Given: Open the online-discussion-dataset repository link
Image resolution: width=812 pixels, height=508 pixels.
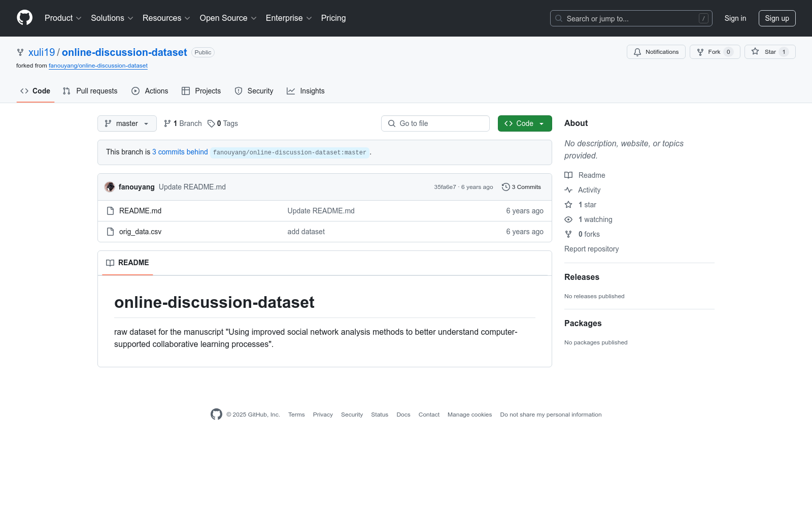Looking at the screenshot, I should pos(124,52).
